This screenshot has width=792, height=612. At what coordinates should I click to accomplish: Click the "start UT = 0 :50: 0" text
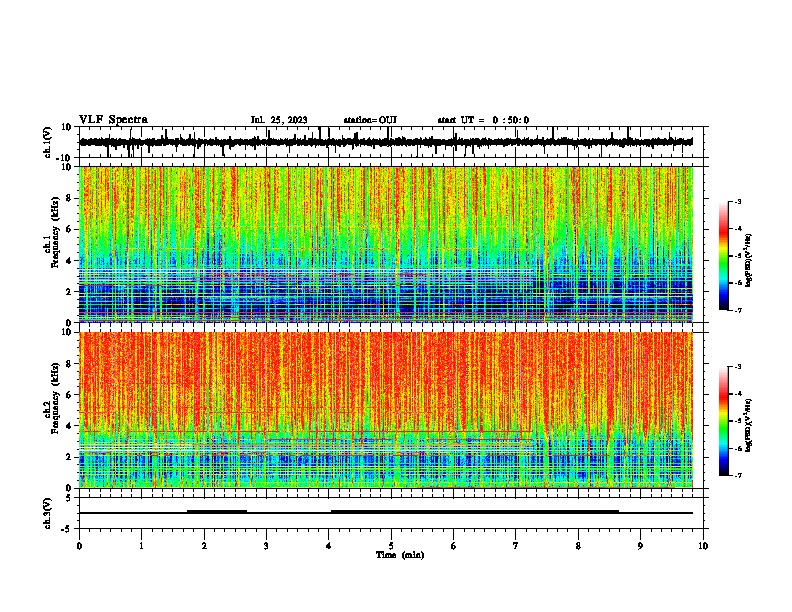tap(483, 120)
